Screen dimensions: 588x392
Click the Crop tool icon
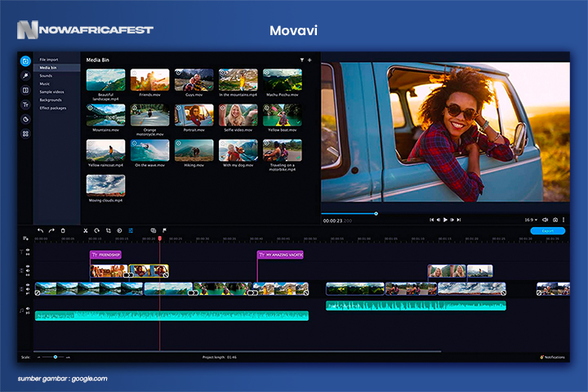tap(109, 230)
